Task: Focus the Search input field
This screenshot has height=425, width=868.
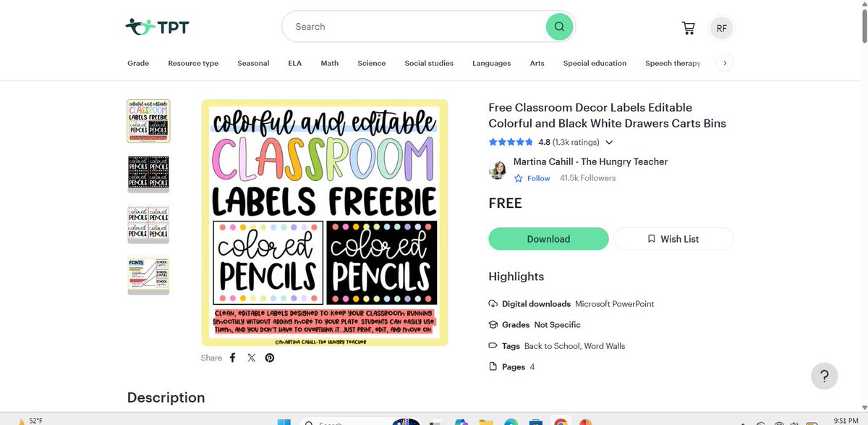Action: [416, 27]
